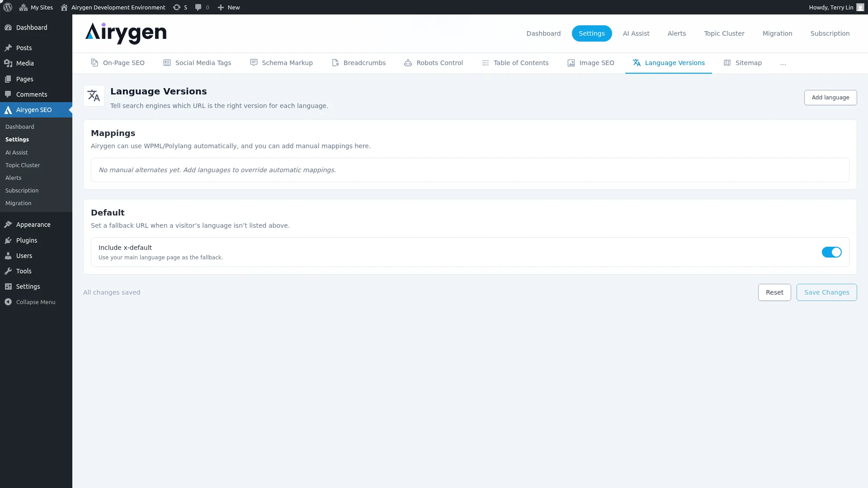868x488 pixels.
Task: Open Alerts in top nav
Action: point(677,33)
